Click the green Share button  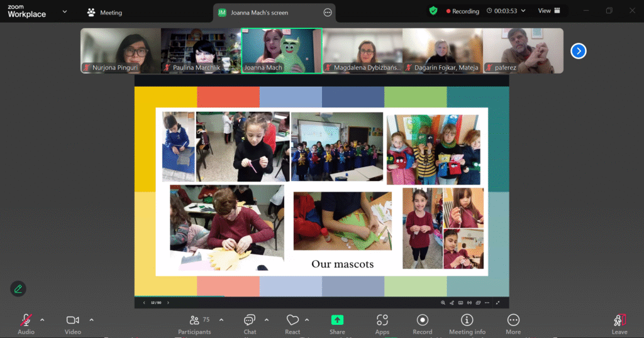pos(337,322)
